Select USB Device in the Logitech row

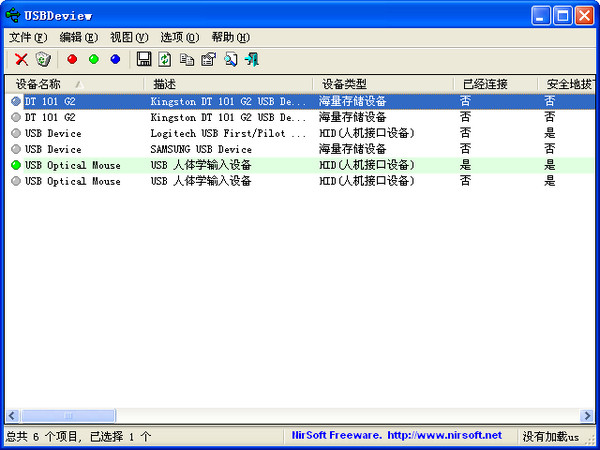pos(53,133)
